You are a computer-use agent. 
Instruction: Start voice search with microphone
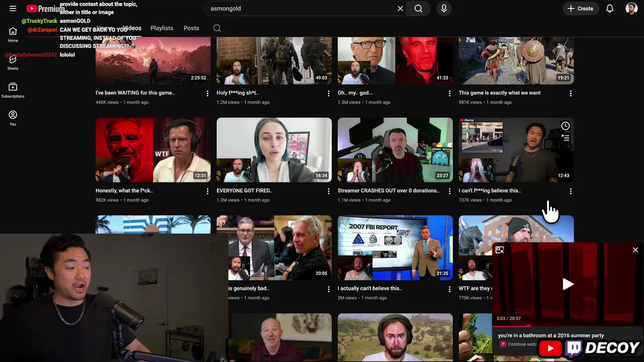(x=444, y=9)
